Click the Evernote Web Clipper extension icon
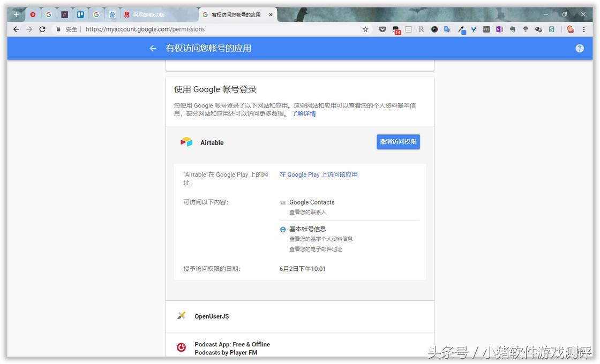Viewport: 600px width, 364px height. click(x=512, y=29)
